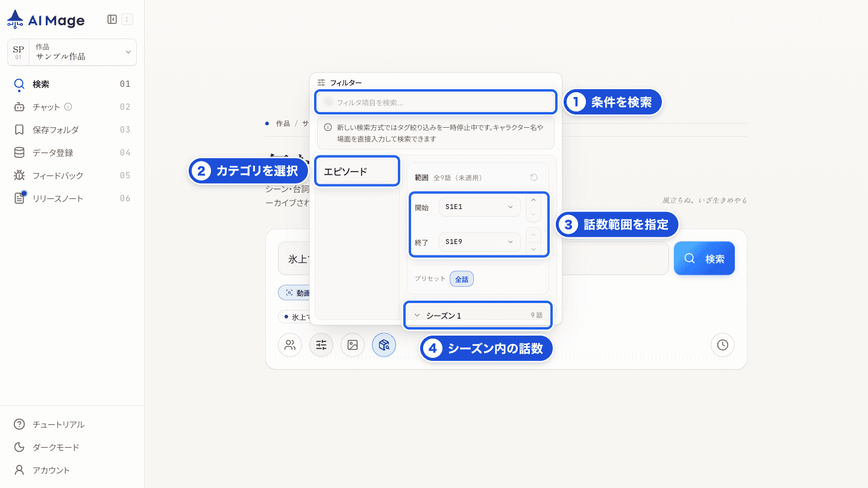Viewport: 868px width, 488px height.
Task: Click the info icon beside チャット
Action: (68, 107)
